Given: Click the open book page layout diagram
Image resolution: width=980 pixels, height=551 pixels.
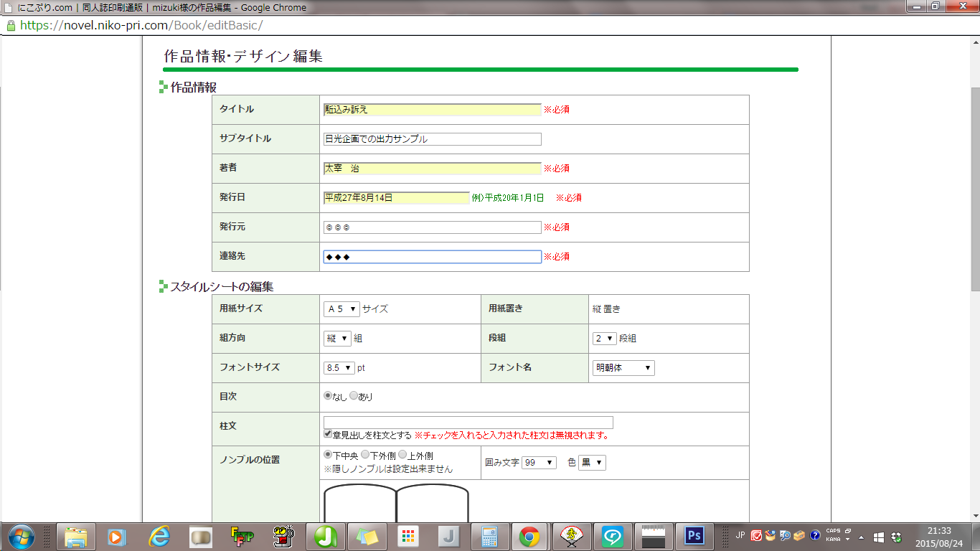Looking at the screenshot, I should pyautogui.click(x=396, y=502).
